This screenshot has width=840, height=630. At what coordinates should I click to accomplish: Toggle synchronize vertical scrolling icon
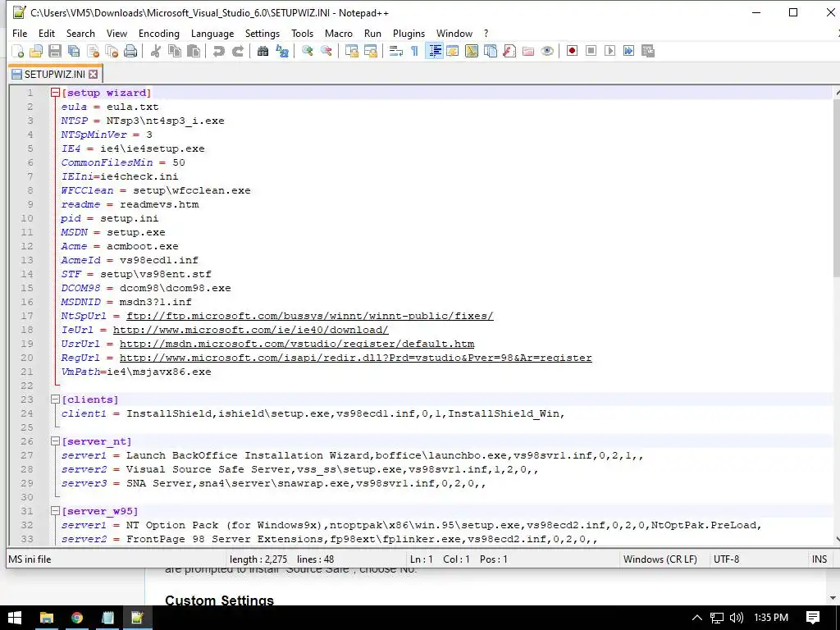(x=351, y=51)
